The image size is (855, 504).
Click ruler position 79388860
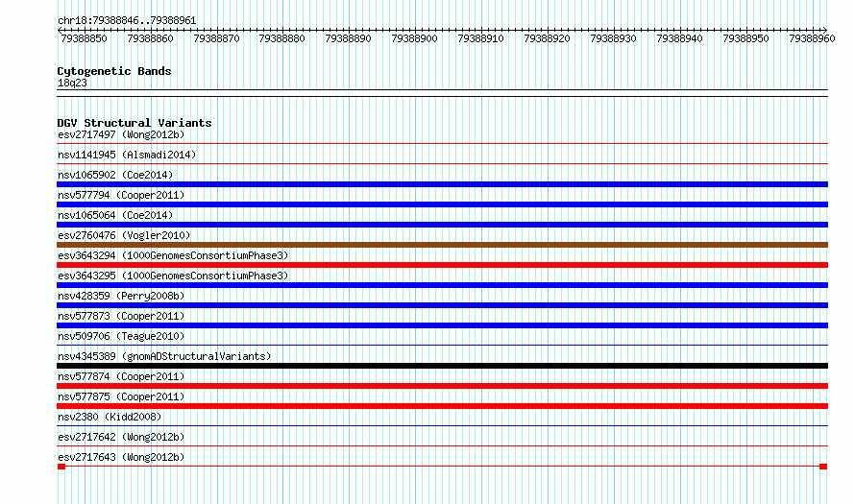click(x=150, y=38)
